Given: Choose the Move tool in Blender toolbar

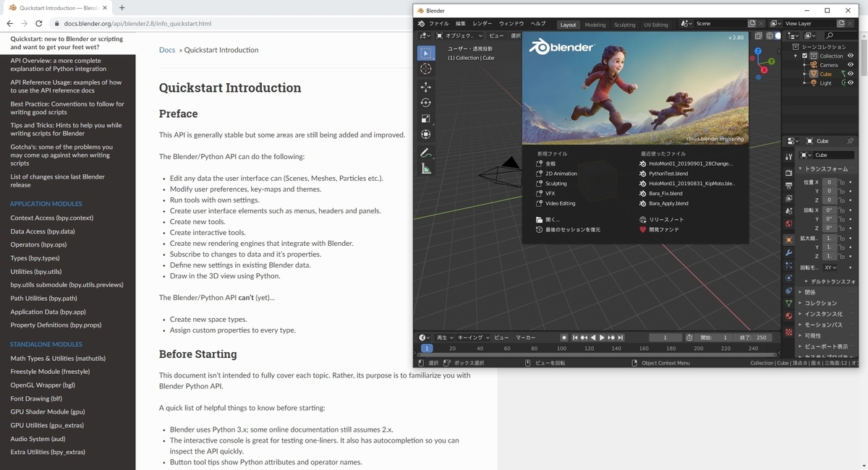Looking at the screenshot, I should tap(426, 87).
